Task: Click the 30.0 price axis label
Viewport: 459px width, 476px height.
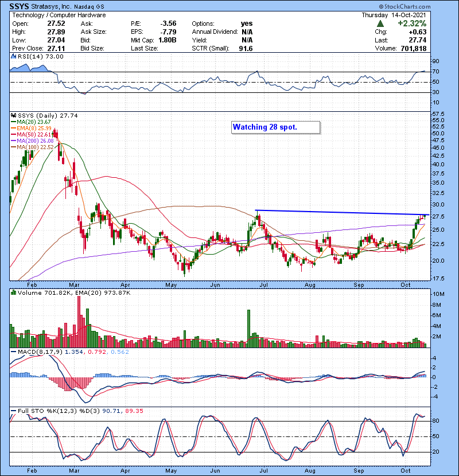Action: 438,205
